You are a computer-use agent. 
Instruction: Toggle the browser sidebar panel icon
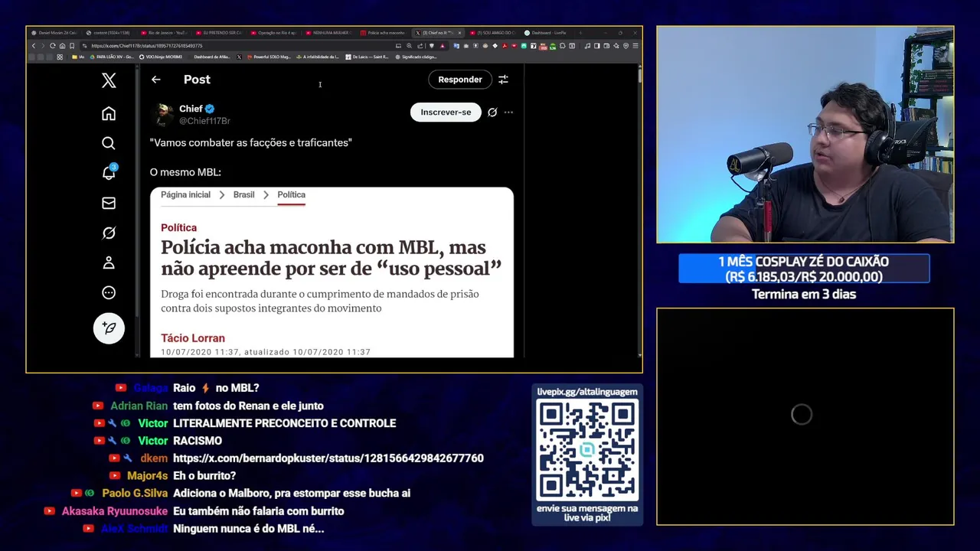[x=596, y=46]
